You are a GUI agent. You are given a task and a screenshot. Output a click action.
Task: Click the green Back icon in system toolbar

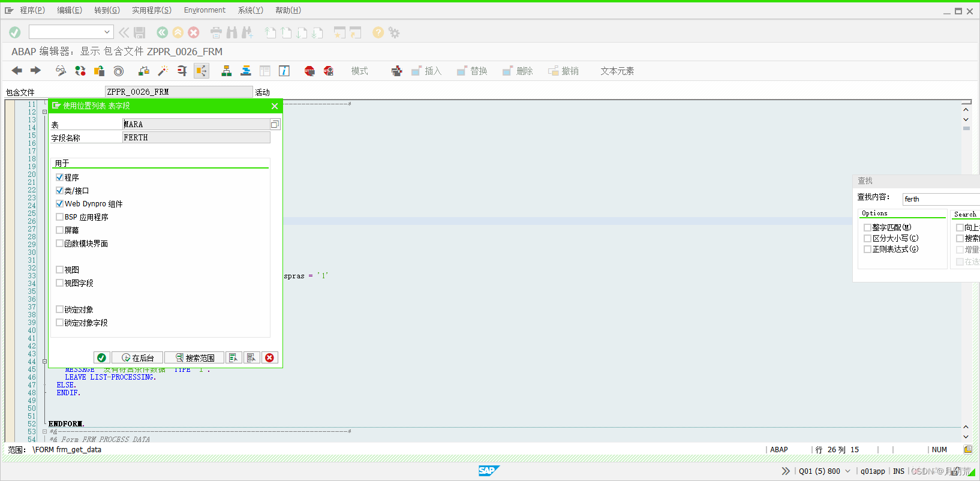[162, 32]
